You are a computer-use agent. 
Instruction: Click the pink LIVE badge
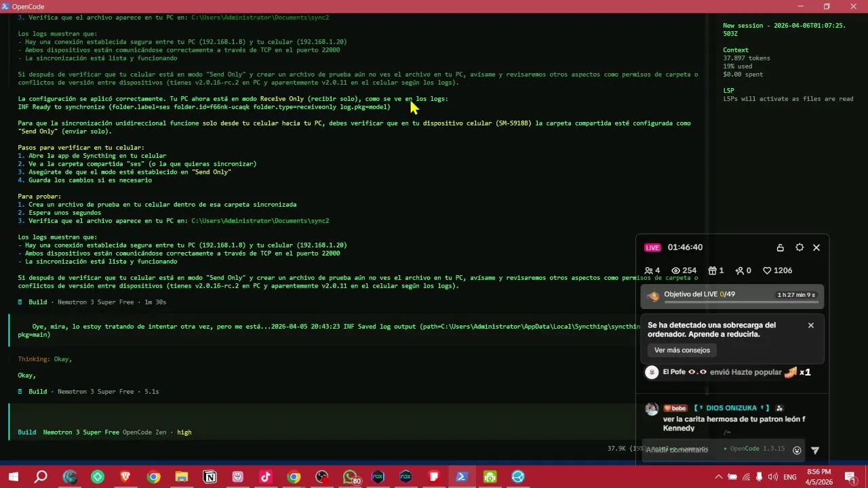(x=652, y=247)
